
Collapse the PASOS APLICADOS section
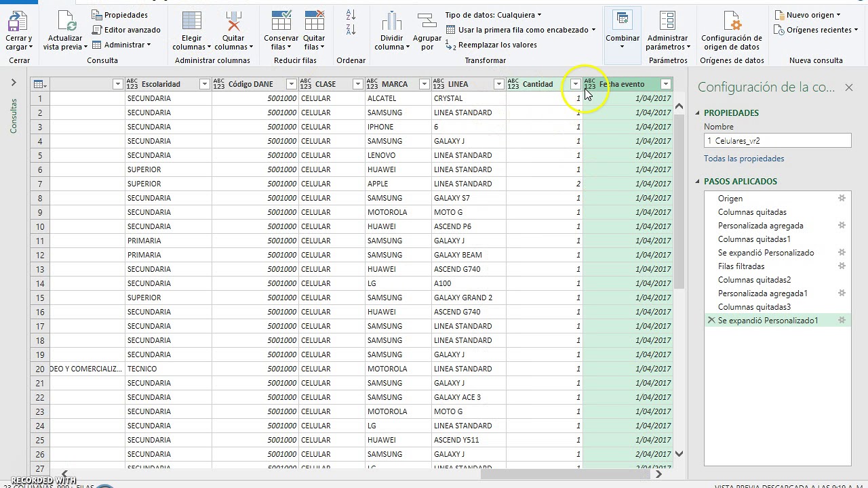pyautogui.click(x=698, y=182)
